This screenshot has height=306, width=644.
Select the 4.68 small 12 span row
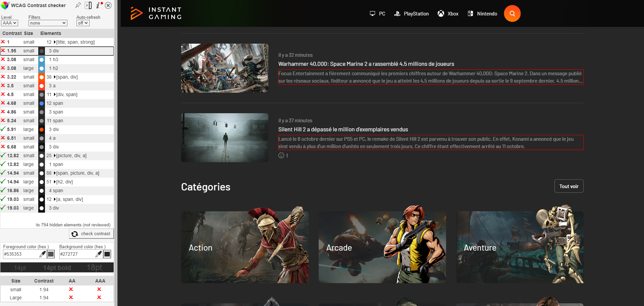point(57,103)
